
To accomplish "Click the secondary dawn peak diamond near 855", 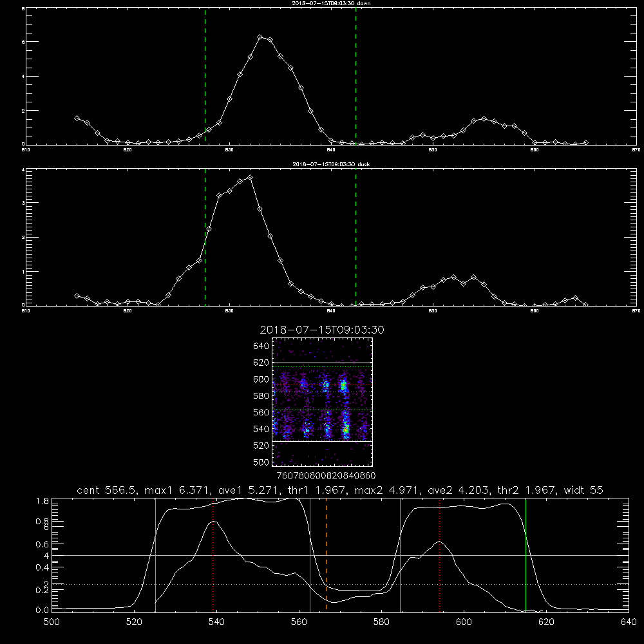I will [x=484, y=118].
